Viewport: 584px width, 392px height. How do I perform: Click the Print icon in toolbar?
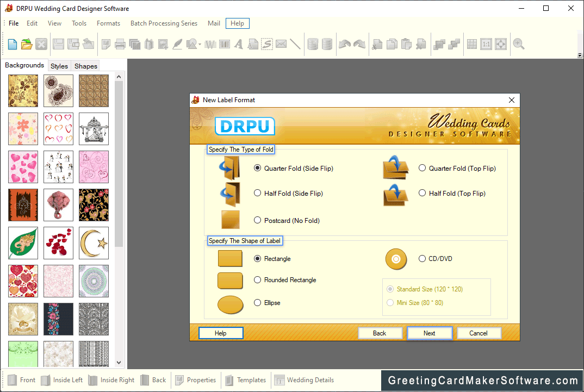120,44
